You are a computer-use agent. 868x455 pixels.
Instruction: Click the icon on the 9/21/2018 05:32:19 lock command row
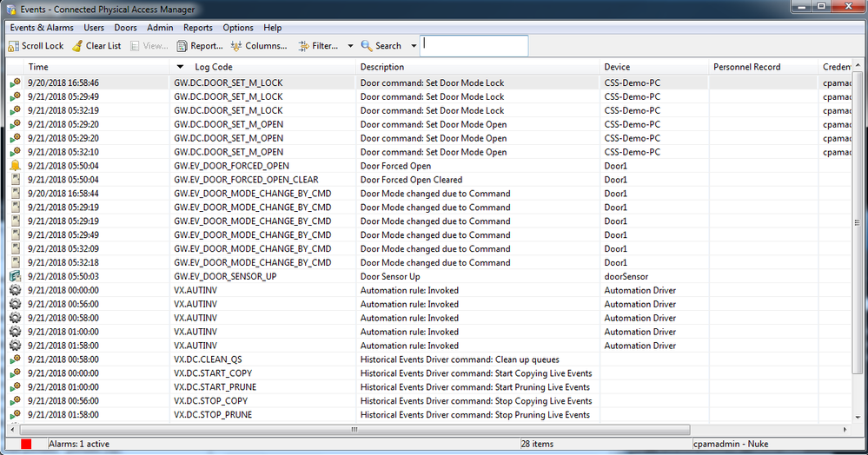[15, 110]
